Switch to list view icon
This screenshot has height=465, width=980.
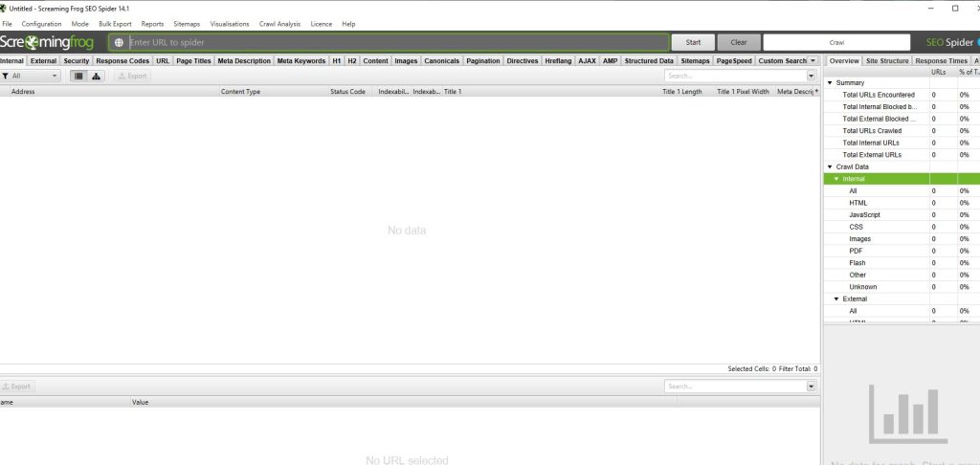[78, 76]
